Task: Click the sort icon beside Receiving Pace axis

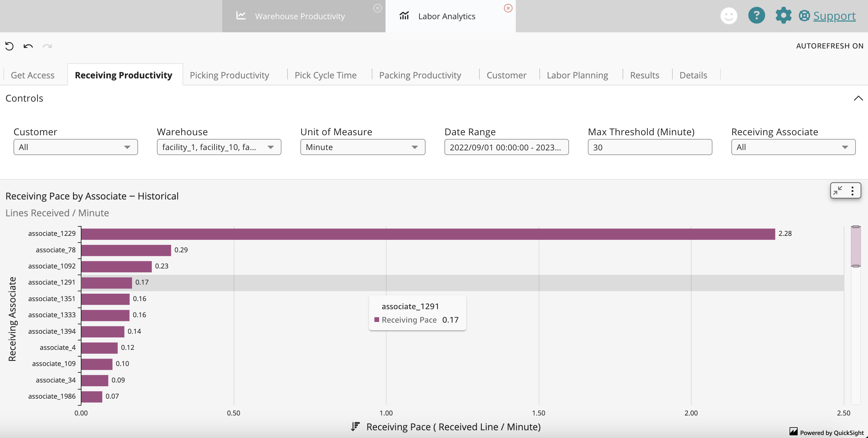Action: pos(355,427)
